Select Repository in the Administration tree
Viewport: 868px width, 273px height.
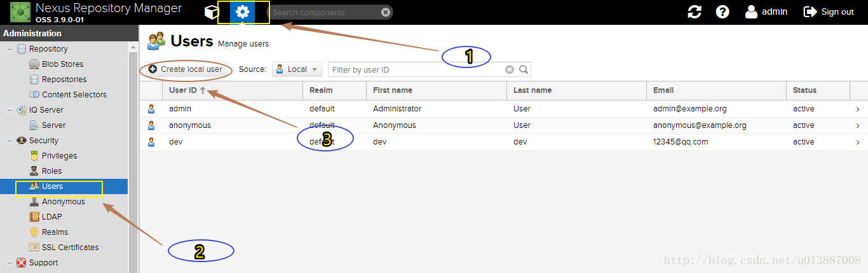coord(48,49)
